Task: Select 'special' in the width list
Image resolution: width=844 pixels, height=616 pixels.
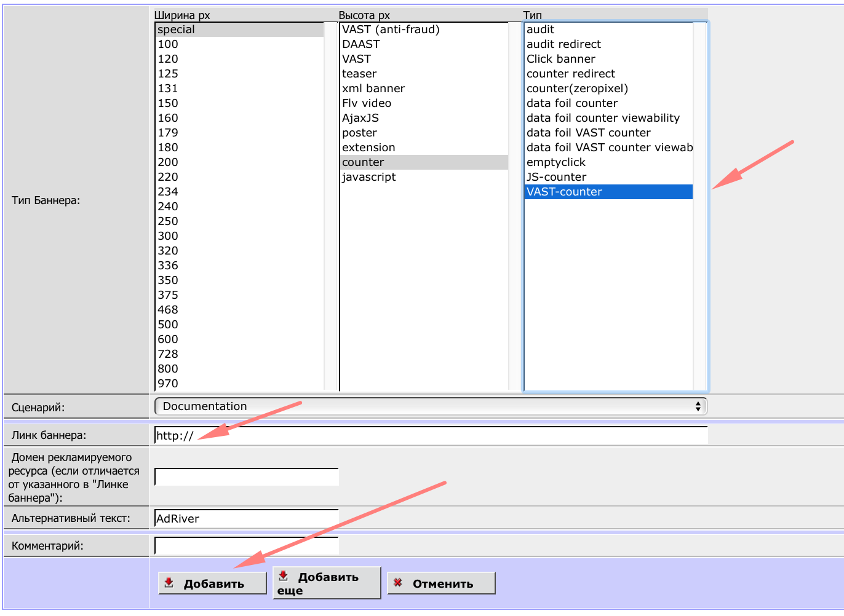Action: (239, 30)
